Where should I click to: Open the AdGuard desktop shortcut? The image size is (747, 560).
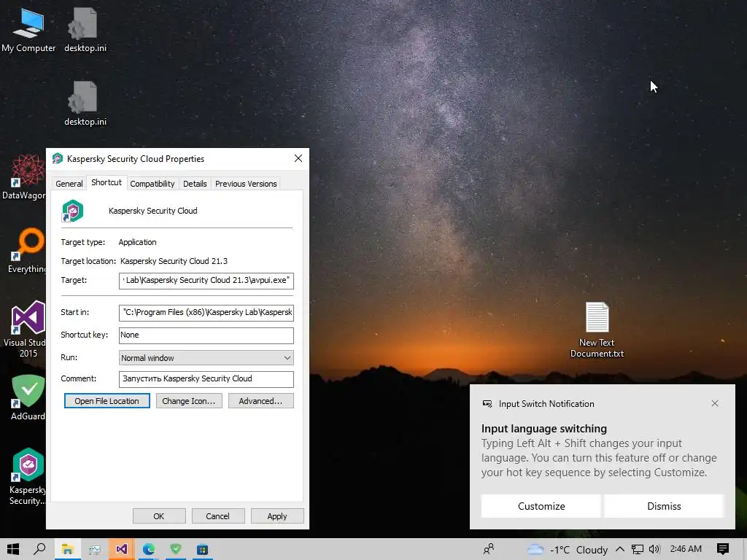(28, 397)
